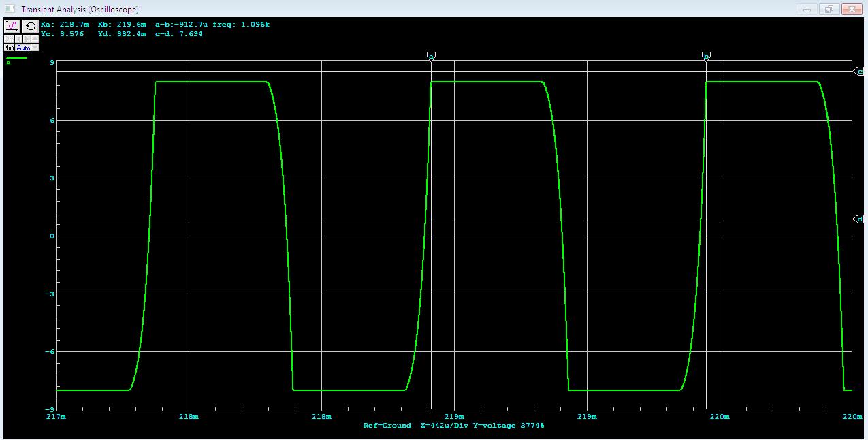Screen dimensions: 868x440
Task: Switch to Man mode
Action: click(9, 48)
